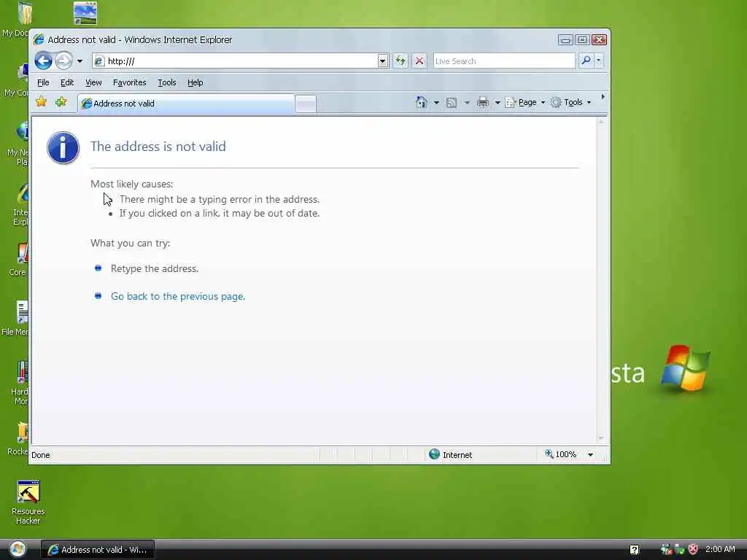Click the 'Retype the address.' text

[x=155, y=268]
